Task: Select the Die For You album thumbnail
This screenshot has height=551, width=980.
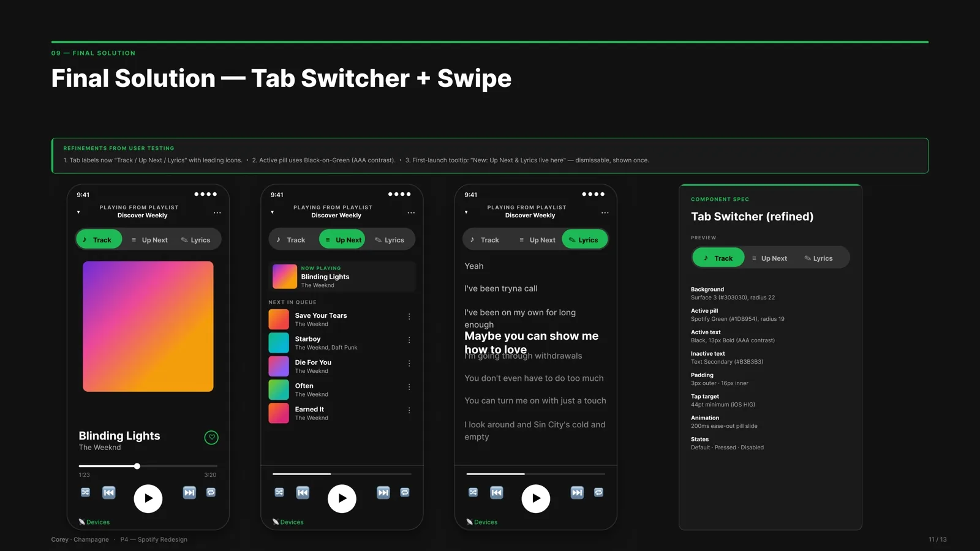Action: [279, 366]
